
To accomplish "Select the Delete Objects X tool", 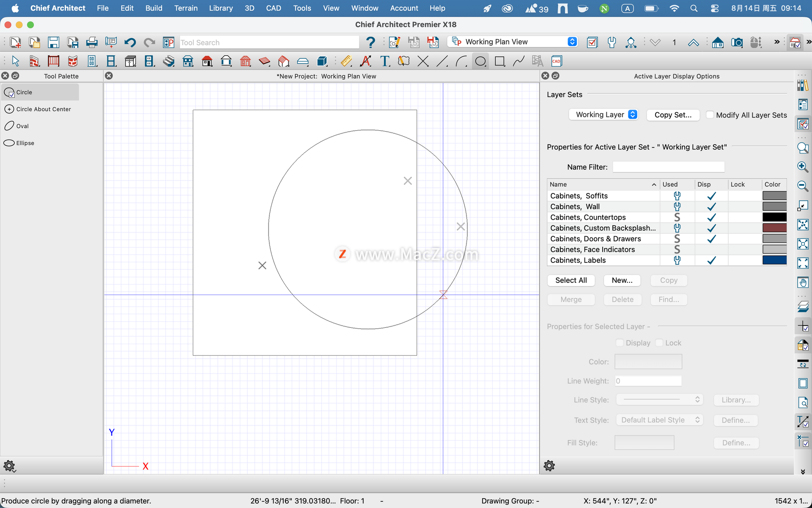I will coord(423,61).
